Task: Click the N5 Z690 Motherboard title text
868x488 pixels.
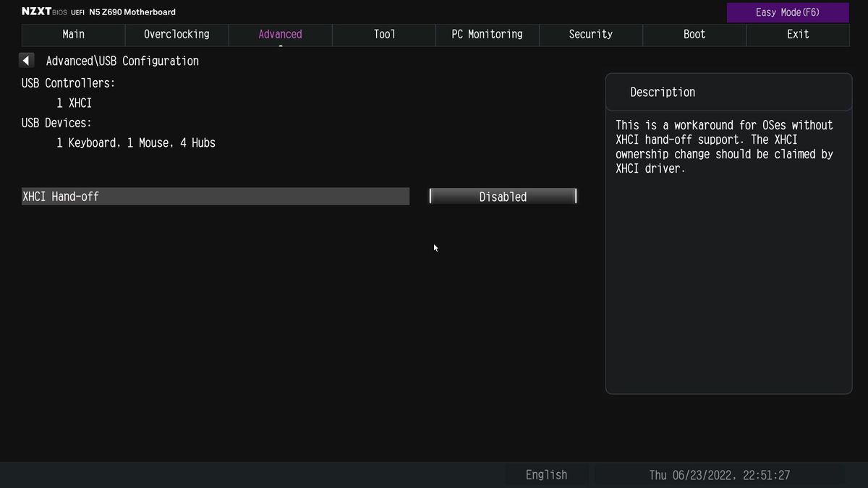Action: [132, 12]
